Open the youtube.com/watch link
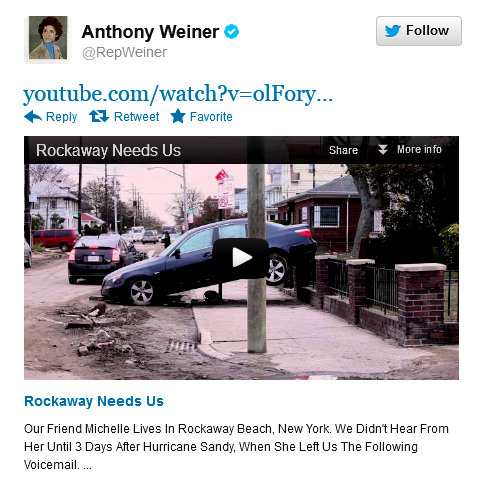 [x=178, y=94]
